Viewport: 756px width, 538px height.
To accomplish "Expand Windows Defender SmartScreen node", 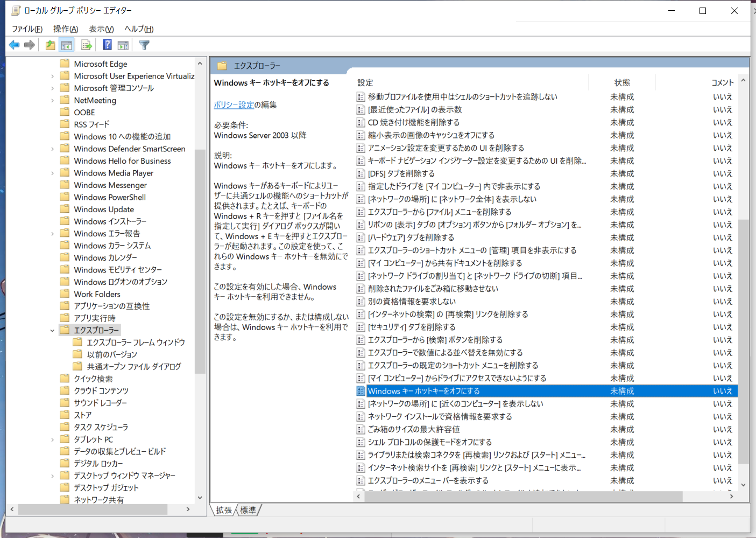I will pyautogui.click(x=52, y=149).
